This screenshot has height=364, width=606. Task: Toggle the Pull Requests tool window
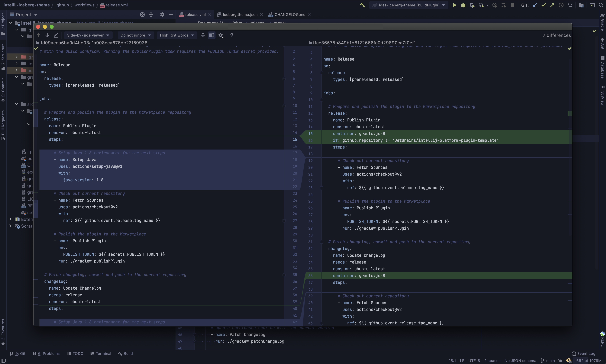(x=3, y=125)
